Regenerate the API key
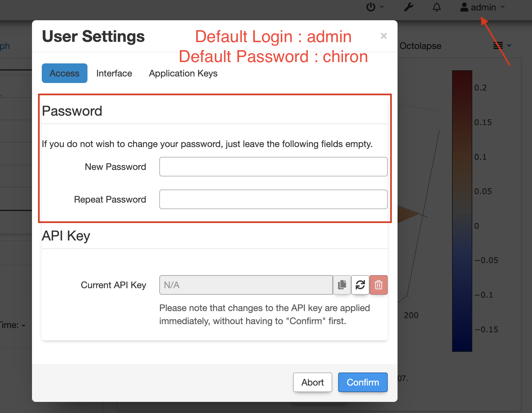 coord(360,285)
